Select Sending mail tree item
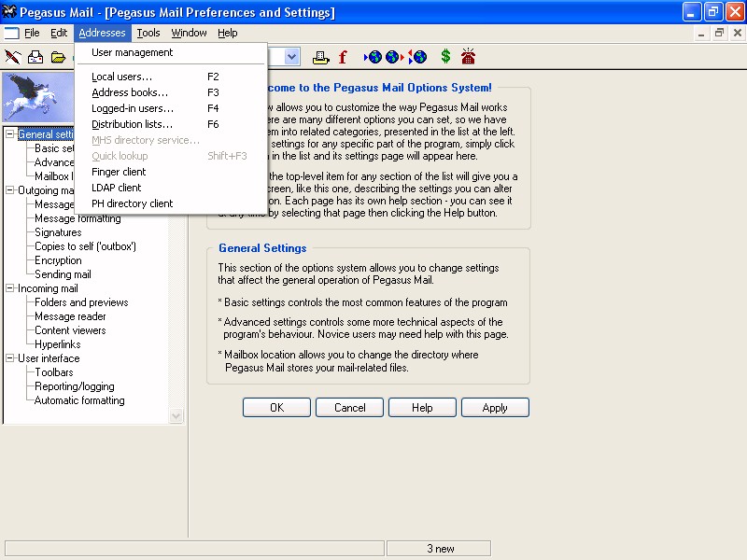This screenshot has height=560, width=747. [x=63, y=274]
